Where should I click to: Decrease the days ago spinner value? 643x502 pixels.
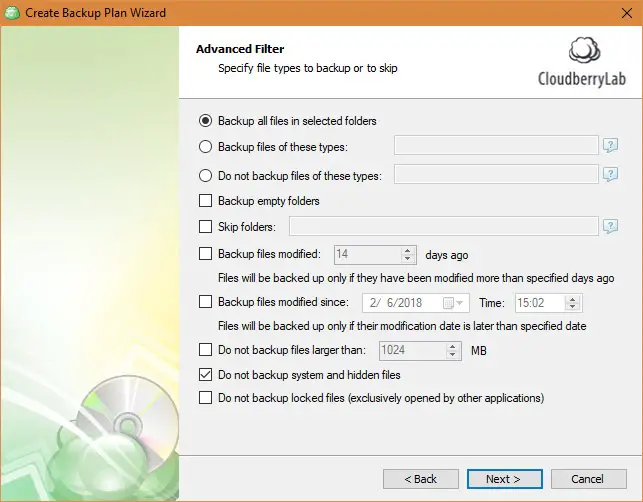tap(407, 258)
